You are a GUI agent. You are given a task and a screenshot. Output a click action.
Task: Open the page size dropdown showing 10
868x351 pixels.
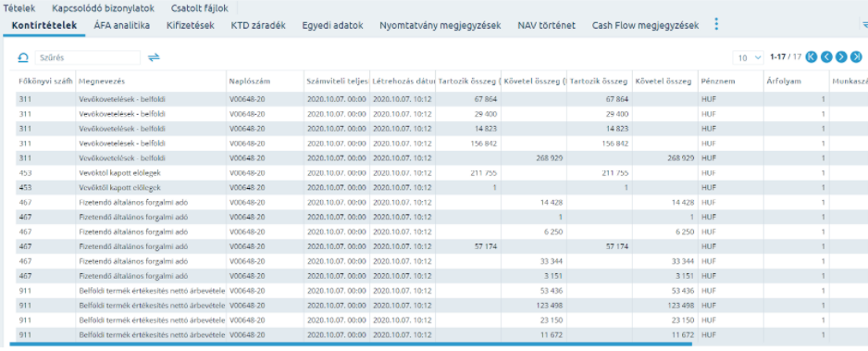(x=748, y=57)
